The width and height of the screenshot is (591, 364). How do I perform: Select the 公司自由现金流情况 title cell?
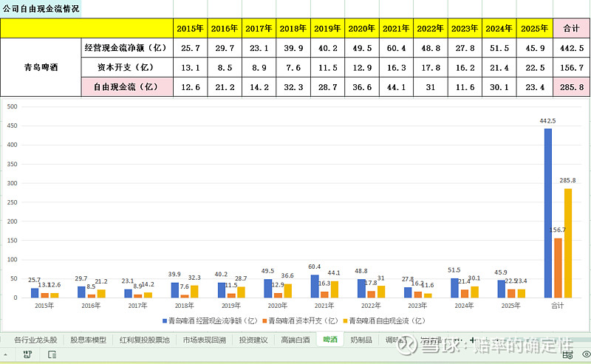41,9
